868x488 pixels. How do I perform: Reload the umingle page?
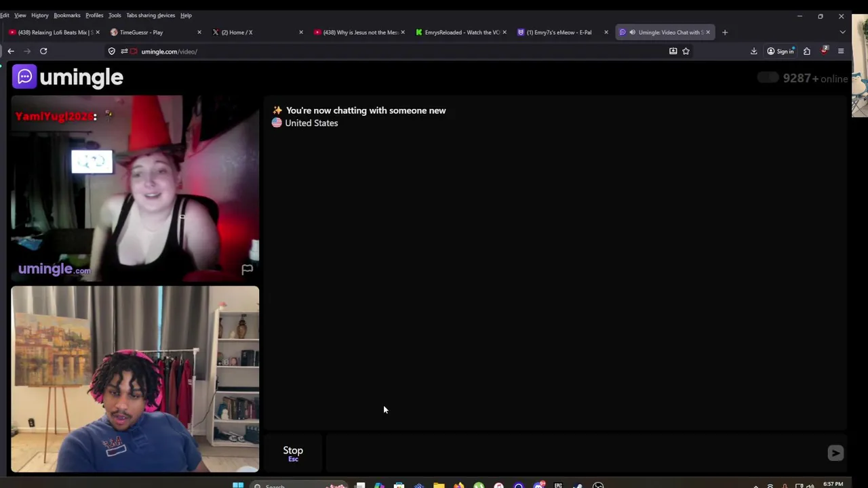click(43, 51)
